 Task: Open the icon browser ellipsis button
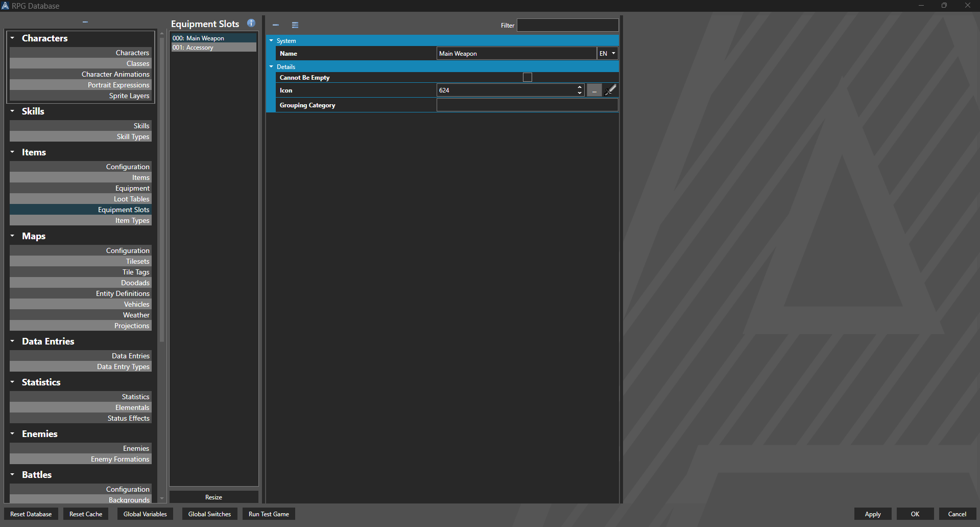[x=594, y=90]
